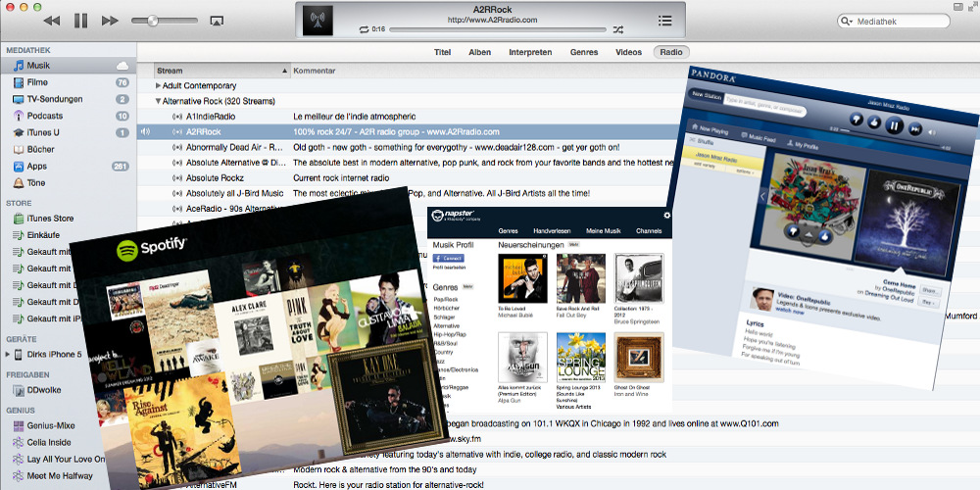
Task: Switch to the Interpreten tab
Action: (530, 53)
